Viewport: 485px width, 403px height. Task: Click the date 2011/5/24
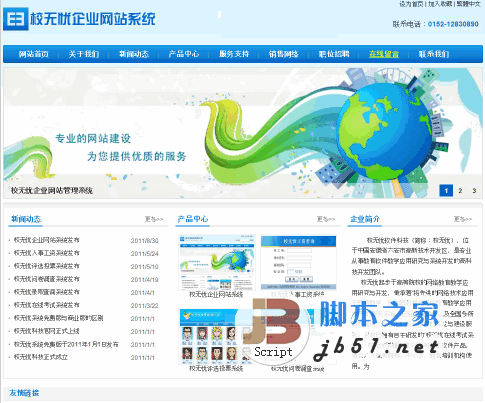coord(145,254)
